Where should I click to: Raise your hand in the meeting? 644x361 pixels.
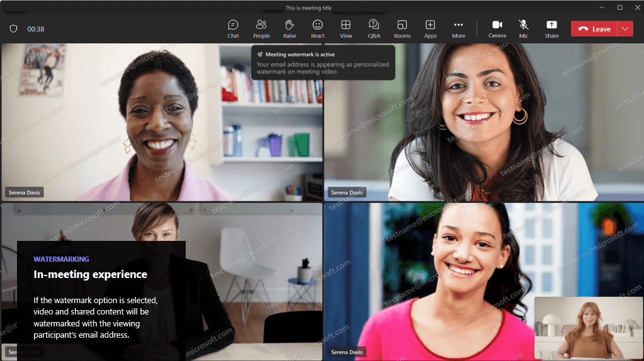(290, 28)
